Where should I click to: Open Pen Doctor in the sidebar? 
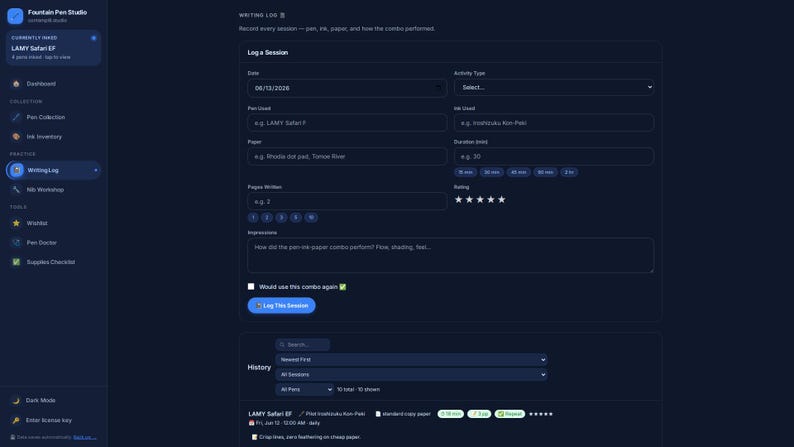[53, 242]
